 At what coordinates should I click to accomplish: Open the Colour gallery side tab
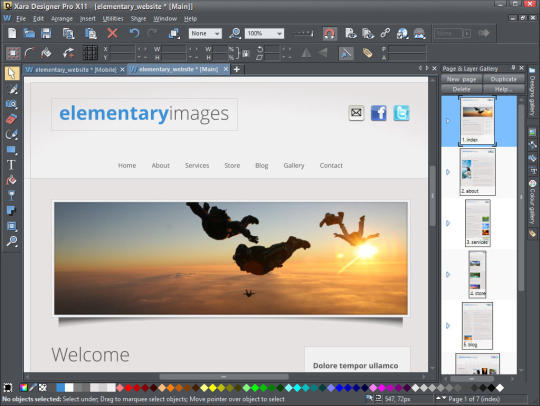coord(532,202)
